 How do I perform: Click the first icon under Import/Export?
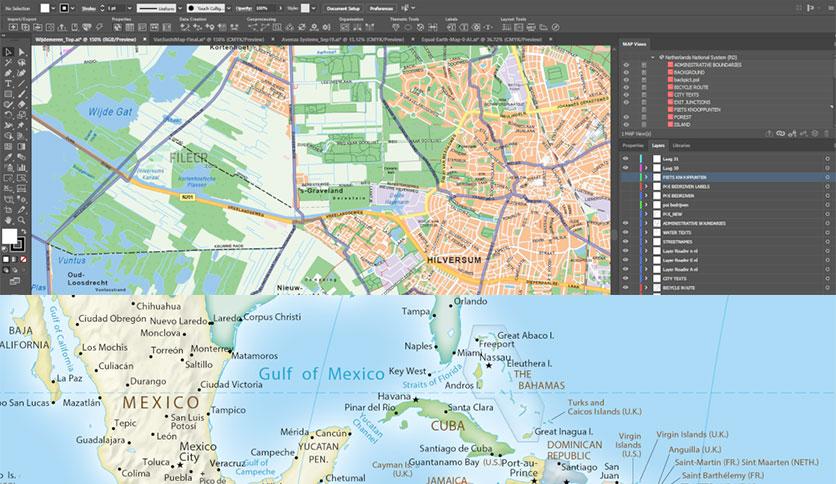[x=13, y=27]
